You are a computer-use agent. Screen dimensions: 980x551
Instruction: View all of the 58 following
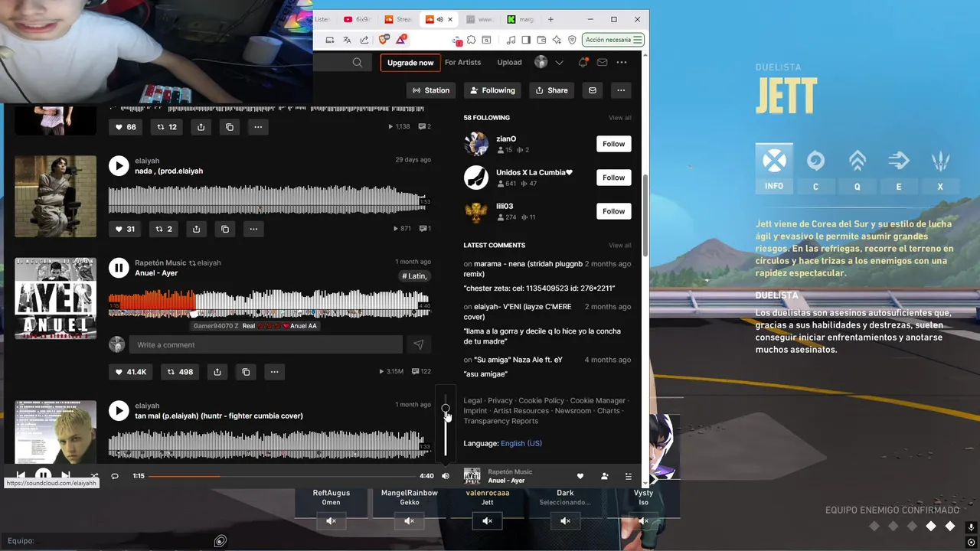(x=620, y=118)
